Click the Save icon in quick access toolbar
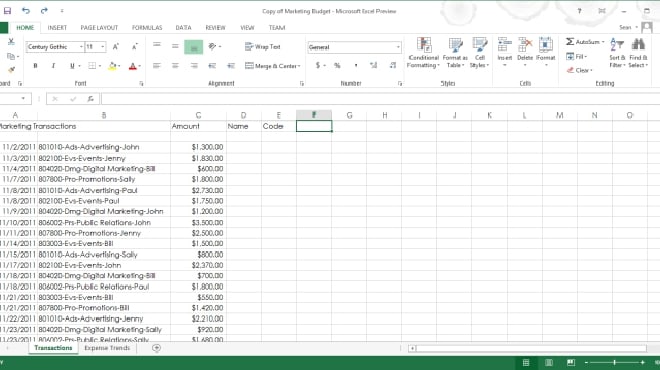Screen dimensions: 660x370 tap(7, 11)
